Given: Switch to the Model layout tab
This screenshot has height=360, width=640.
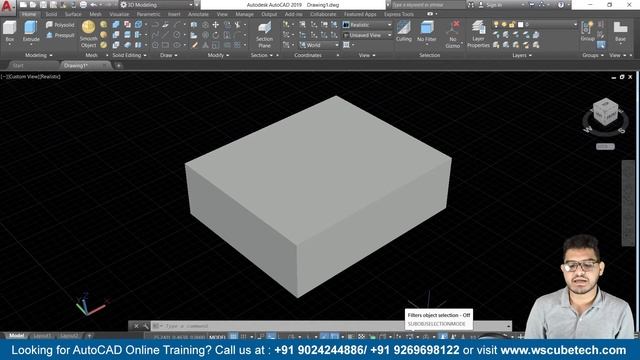Looking at the screenshot, I should click(17, 336).
